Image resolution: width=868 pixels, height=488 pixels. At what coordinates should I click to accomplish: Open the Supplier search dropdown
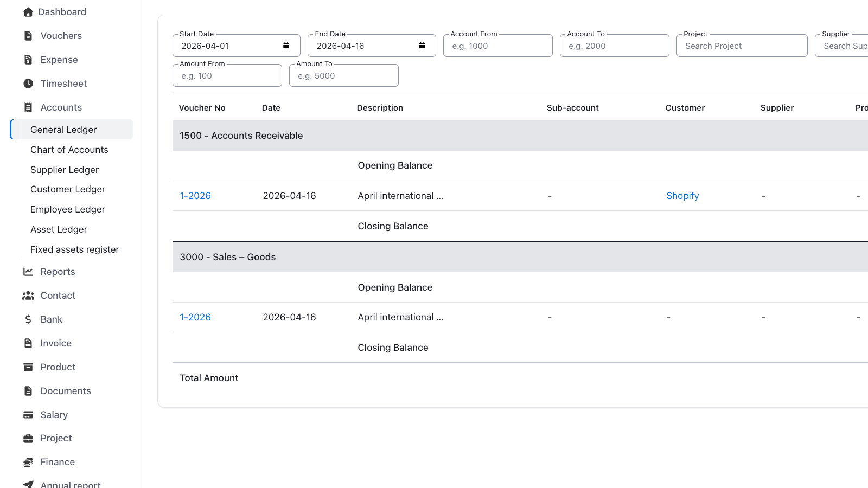coord(841,46)
